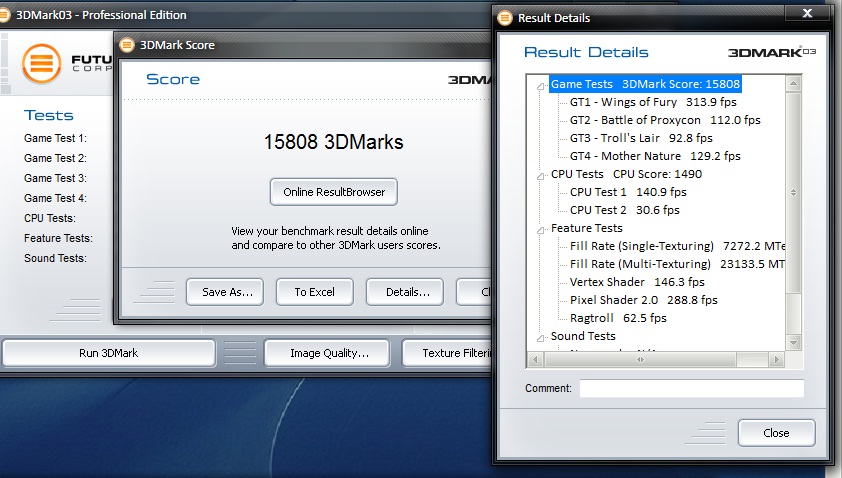The image size is (842, 478).
Task: Close the Result Details dialog via Close button
Action: pyautogui.click(x=776, y=433)
